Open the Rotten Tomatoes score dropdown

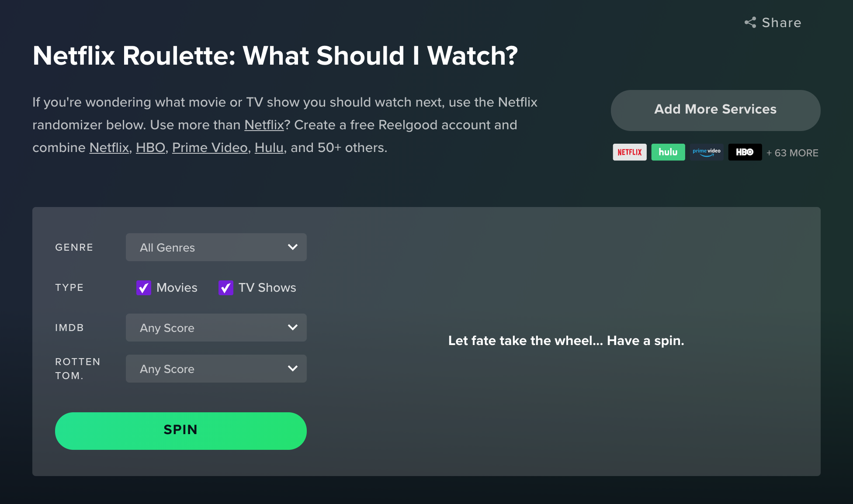(x=216, y=369)
